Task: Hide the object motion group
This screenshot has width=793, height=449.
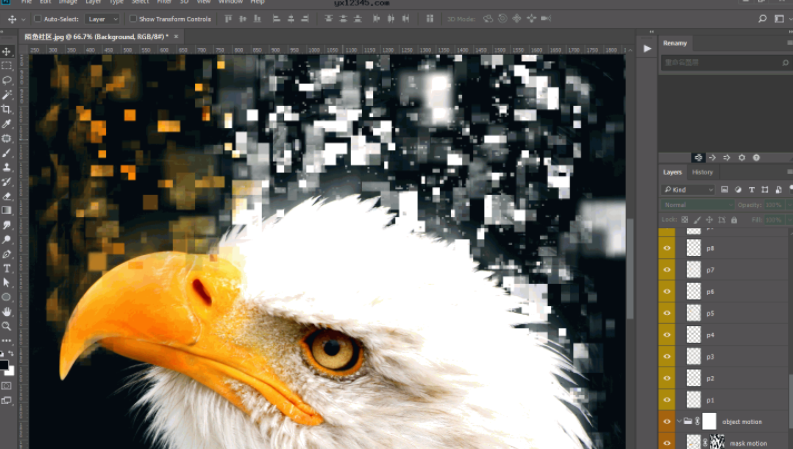Action: [x=667, y=422]
